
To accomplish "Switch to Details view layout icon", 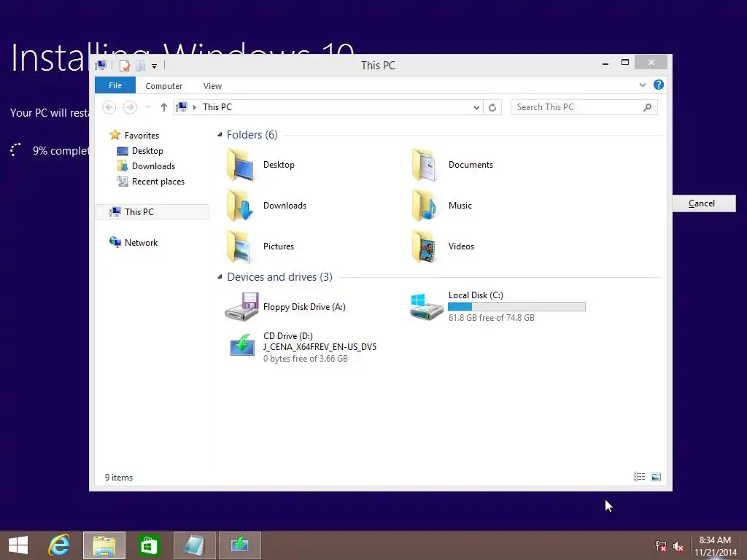I will [x=639, y=477].
